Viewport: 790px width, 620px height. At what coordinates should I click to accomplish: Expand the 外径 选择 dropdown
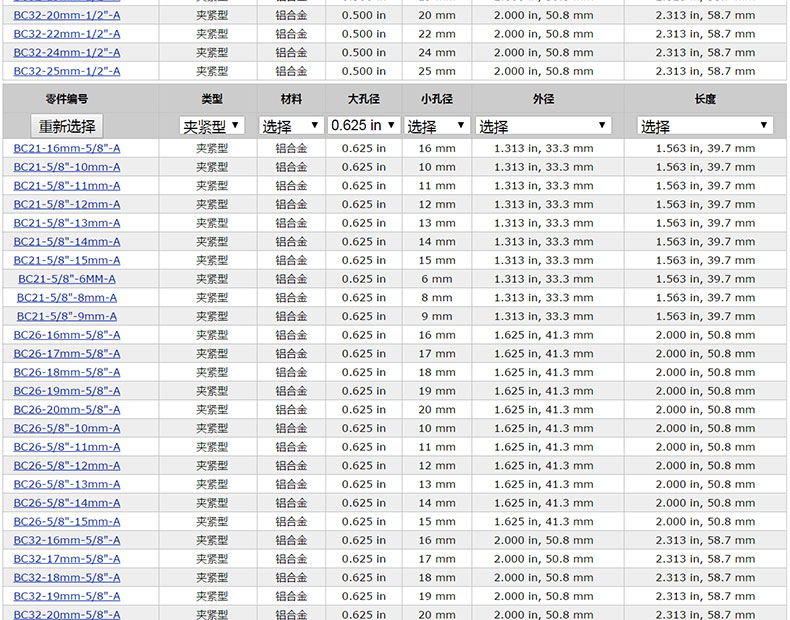coord(543,126)
